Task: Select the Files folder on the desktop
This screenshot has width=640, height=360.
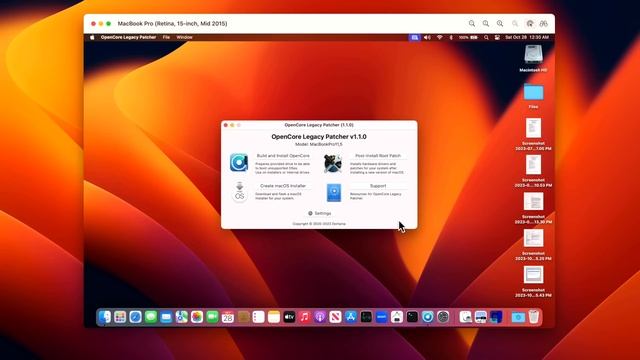Action: [533, 92]
